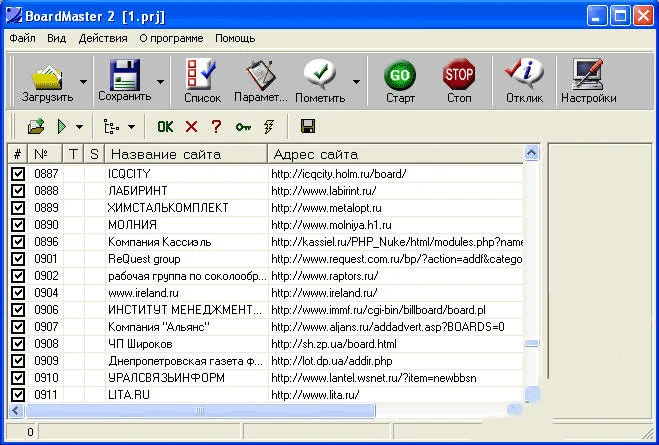The height and width of the screenshot is (445, 659).
Task: Sort by the Адрес сайта column header
Action: click(x=395, y=154)
